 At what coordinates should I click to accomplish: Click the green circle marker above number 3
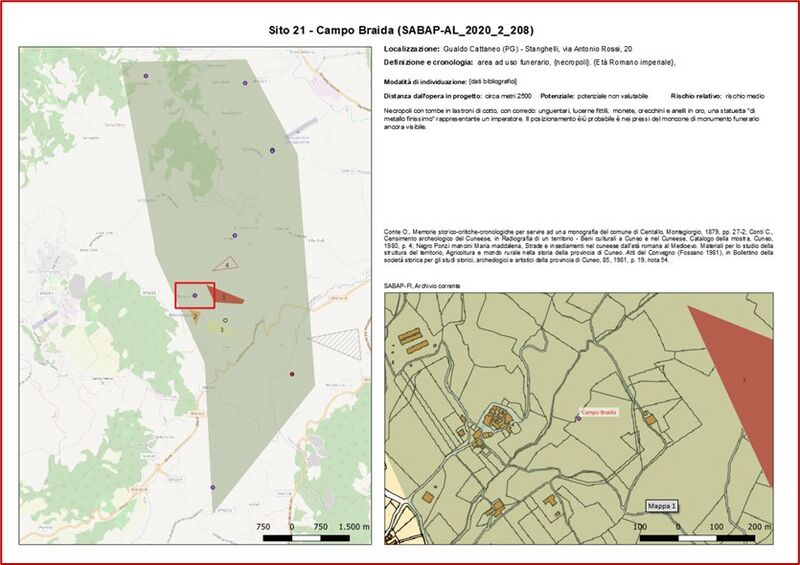click(x=226, y=321)
